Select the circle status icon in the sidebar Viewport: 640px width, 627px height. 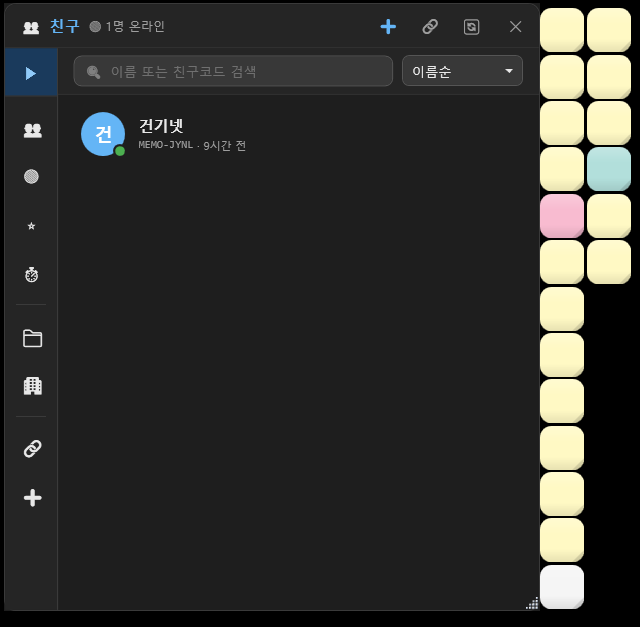point(32,177)
